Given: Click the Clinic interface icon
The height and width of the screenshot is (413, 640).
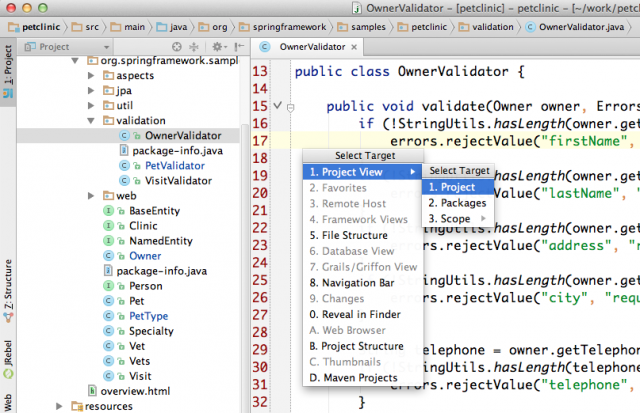Looking at the screenshot, I should coord(108,226).
